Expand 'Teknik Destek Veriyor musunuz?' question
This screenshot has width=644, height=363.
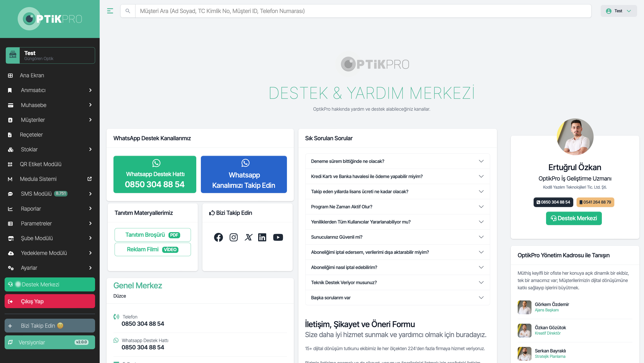pyautogui.click(x=397, y=283)
